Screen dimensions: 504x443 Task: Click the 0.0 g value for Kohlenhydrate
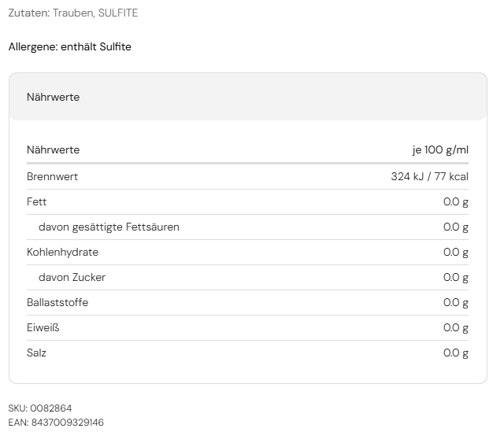click(x=455, y=253)
